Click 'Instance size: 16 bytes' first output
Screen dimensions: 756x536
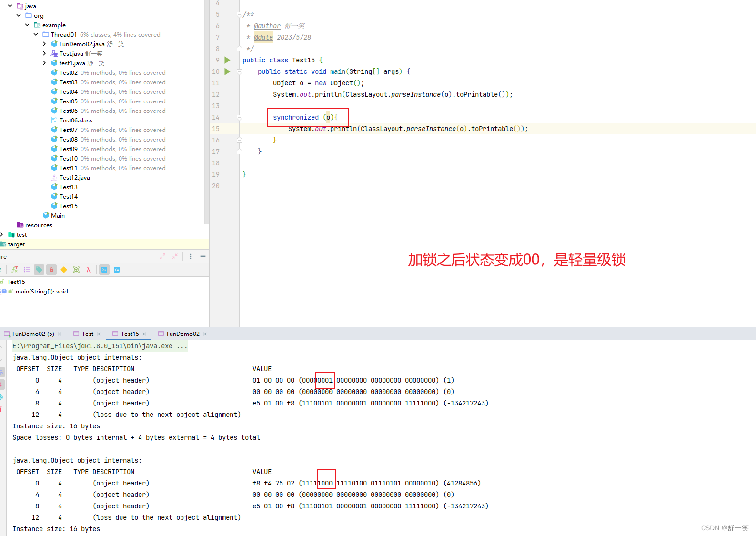[56, 426]
